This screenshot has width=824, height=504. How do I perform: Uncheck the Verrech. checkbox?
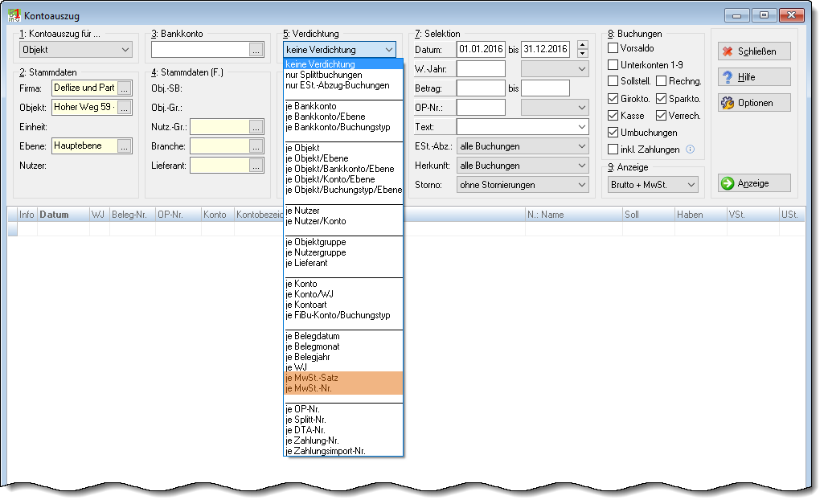pos(661,116)
